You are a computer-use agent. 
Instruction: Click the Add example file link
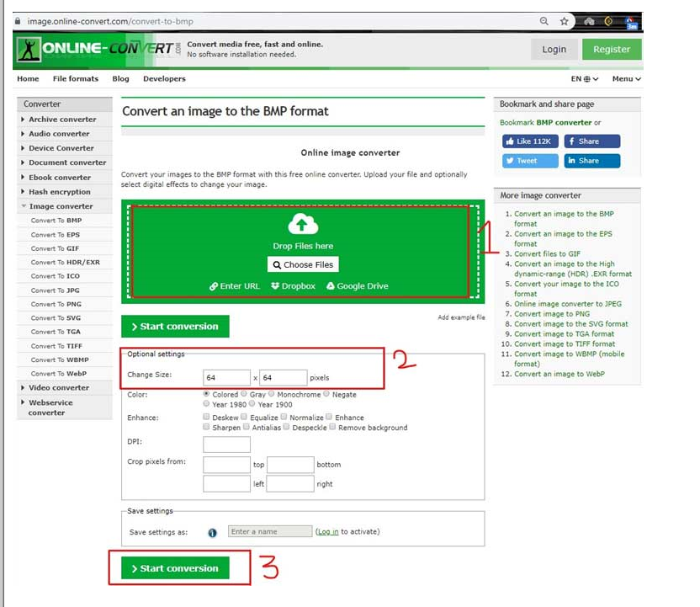[461, 317]
